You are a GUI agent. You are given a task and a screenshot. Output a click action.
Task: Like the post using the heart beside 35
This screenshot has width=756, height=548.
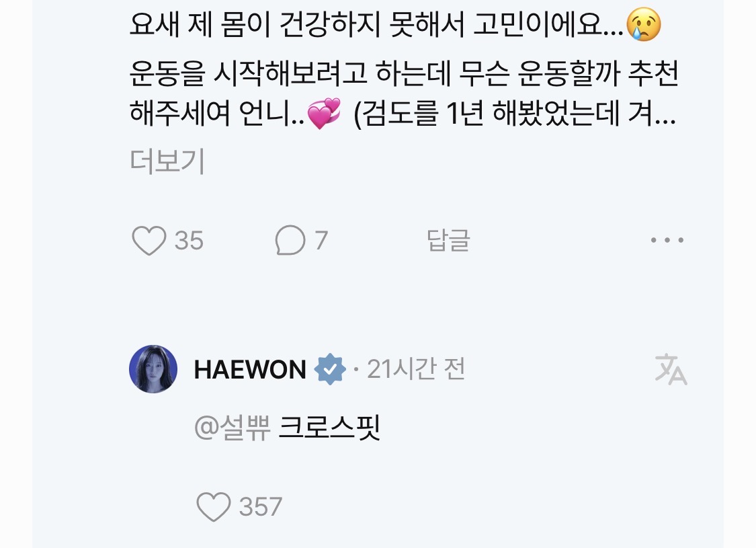coord(149,240)
